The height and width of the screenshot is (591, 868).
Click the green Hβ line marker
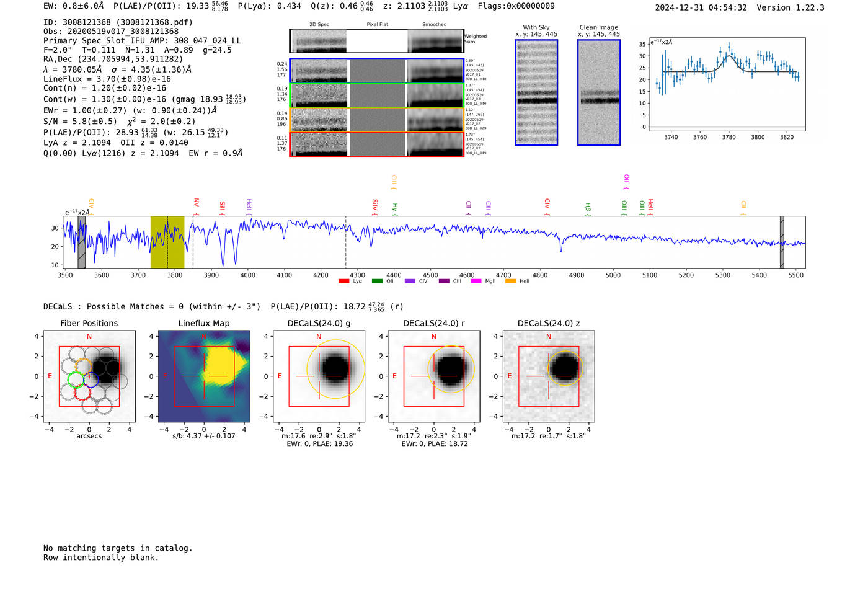tap(588, 209)
